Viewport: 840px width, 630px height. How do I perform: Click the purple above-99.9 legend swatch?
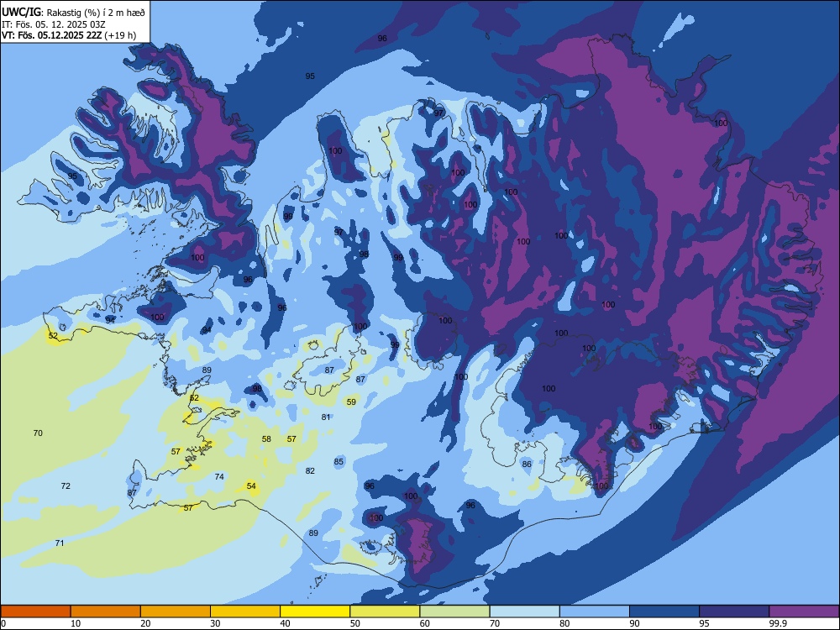pyautogui.click(x=804, y=612)
